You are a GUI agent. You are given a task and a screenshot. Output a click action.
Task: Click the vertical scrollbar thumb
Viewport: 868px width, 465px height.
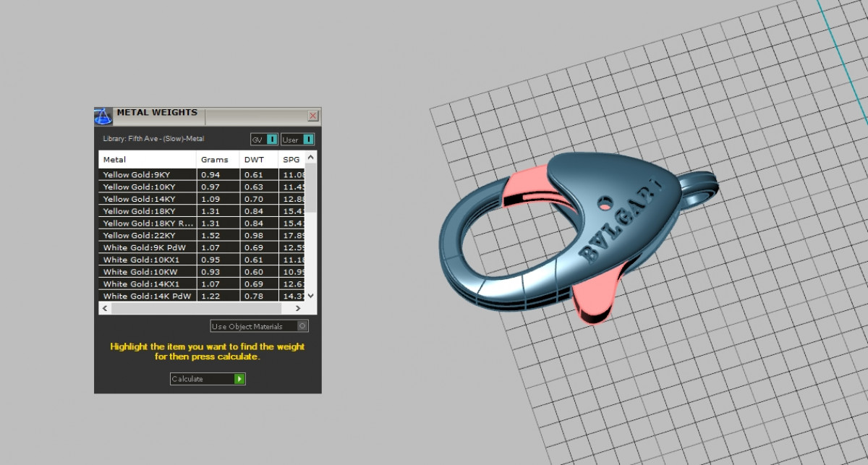pos(311,188)
